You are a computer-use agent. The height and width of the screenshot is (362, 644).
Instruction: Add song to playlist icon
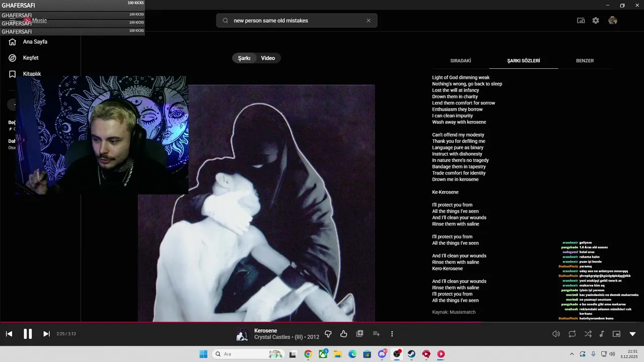[x=376, y=334]
